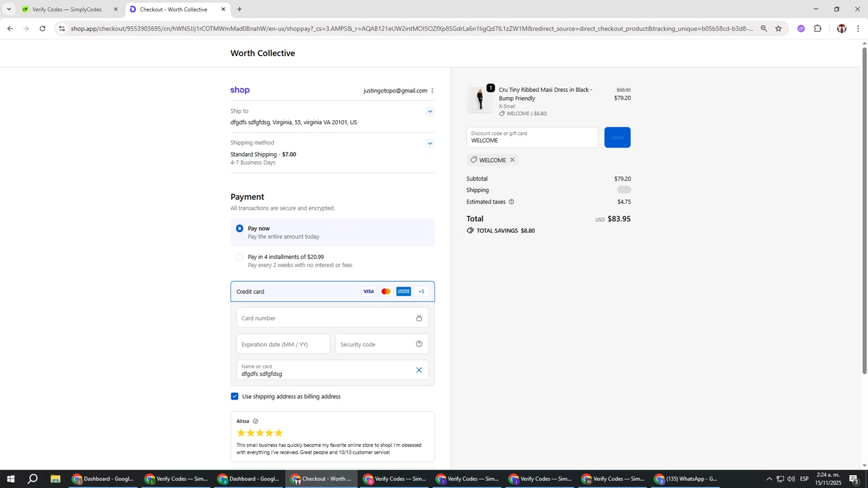Viewport: 868px width, 488px height.
Task: Click the Shop logo
Action: [240, 90]
